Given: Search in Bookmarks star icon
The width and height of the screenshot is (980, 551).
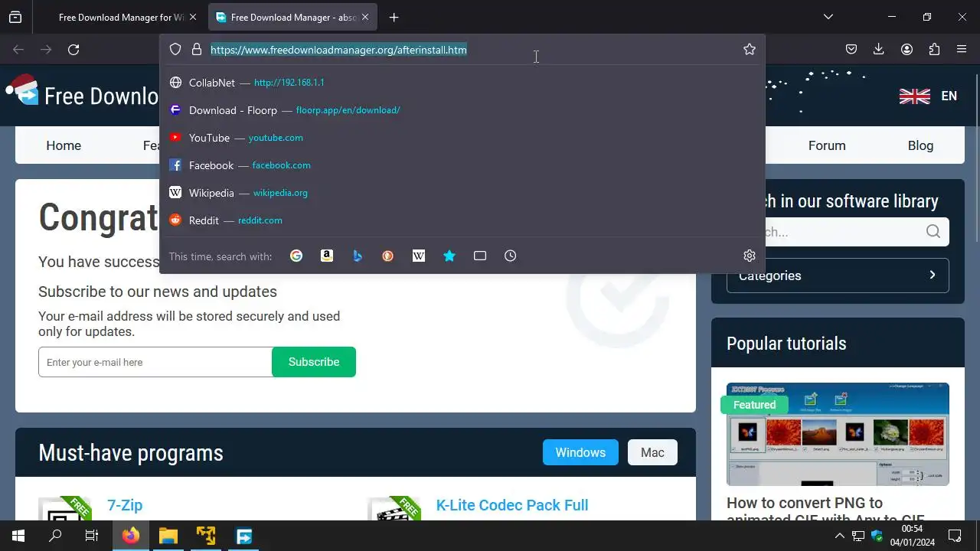Looking at the screenshot, I should click(x=449, y=256).
